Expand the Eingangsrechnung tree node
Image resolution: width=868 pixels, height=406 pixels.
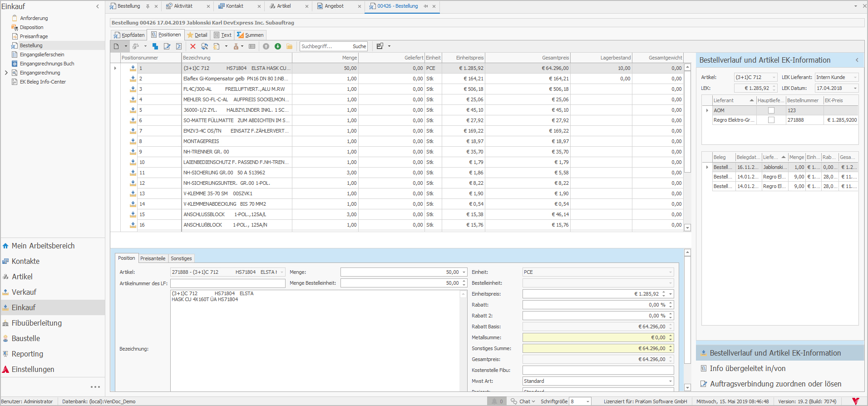click(6, 73)
